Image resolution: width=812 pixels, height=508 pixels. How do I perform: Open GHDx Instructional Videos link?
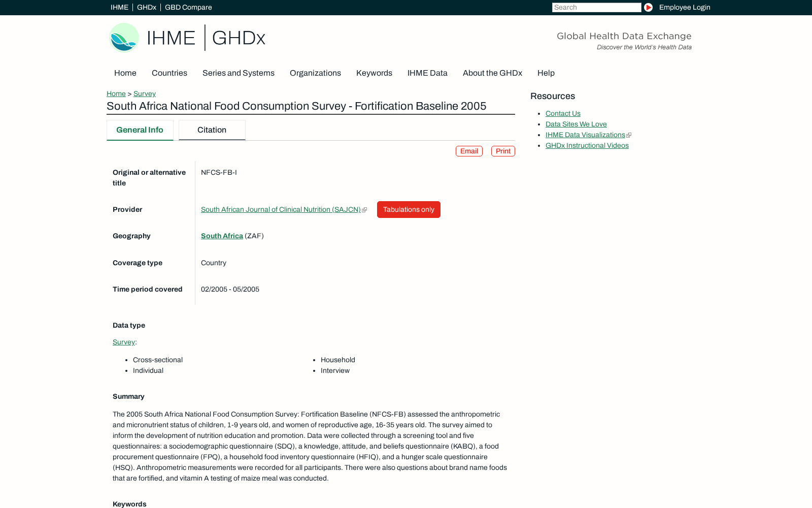point(587,145)
